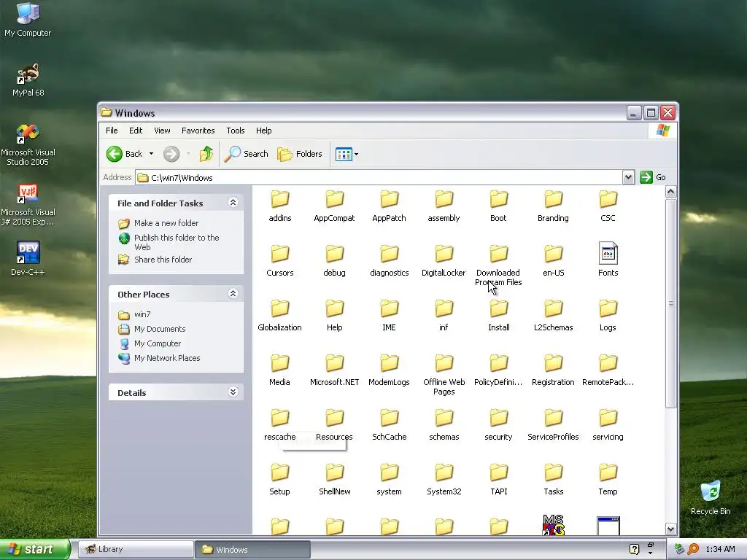The width and height of the screenshot is (747, 560).
Task: Select the AppCompat folder icon
Action: coord(334,199)
